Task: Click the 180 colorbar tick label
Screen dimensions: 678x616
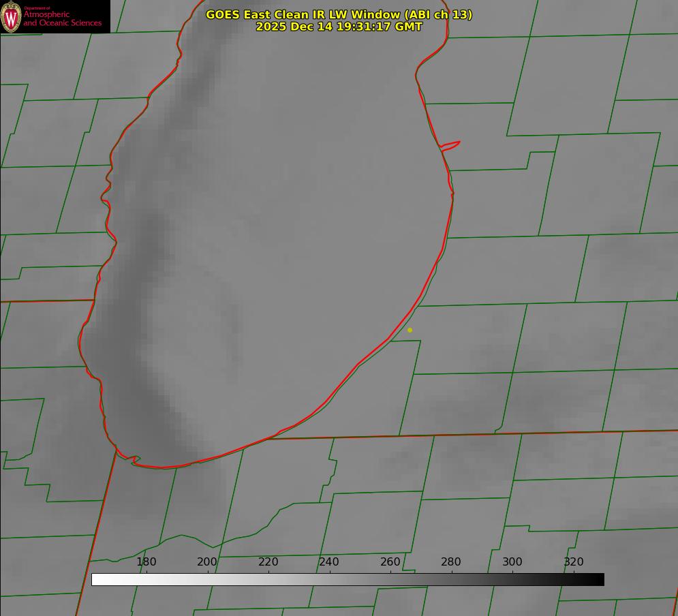Action: pyautogui.click(x=147, y=562)
